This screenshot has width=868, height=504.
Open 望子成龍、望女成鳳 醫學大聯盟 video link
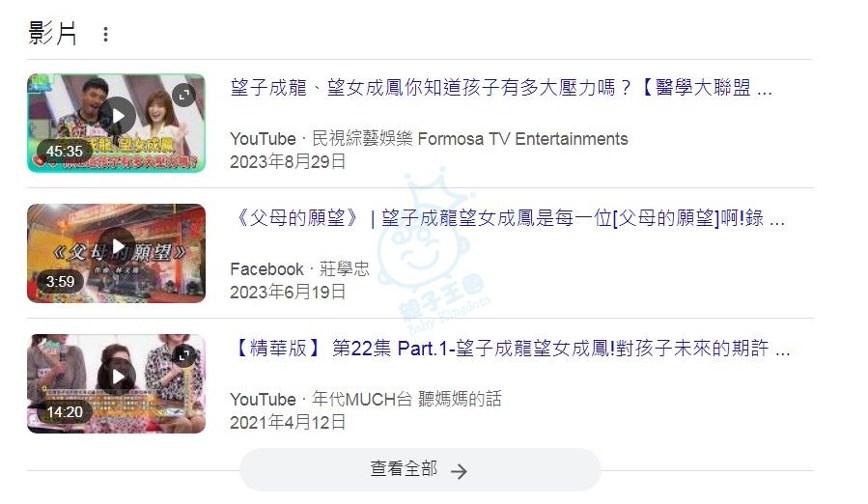pyautogui.click(x=501, y=88)
